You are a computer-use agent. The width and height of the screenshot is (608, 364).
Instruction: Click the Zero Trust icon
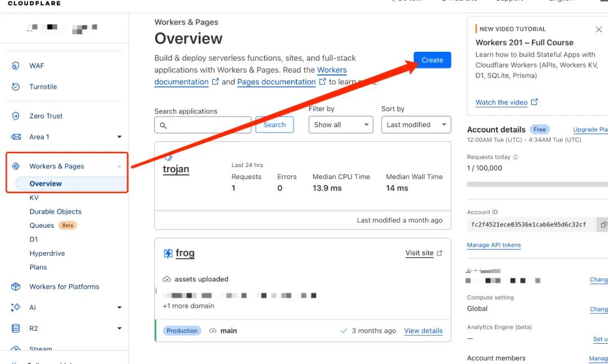point(16,116)
